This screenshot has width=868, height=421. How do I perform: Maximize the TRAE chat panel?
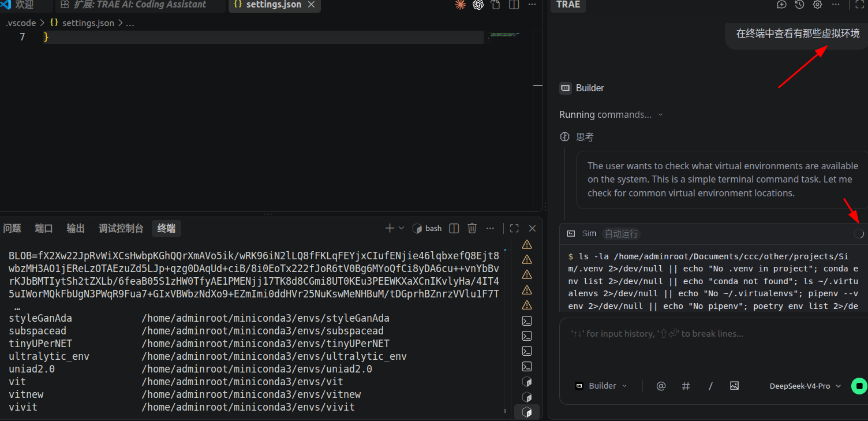(x=859, y=5)
